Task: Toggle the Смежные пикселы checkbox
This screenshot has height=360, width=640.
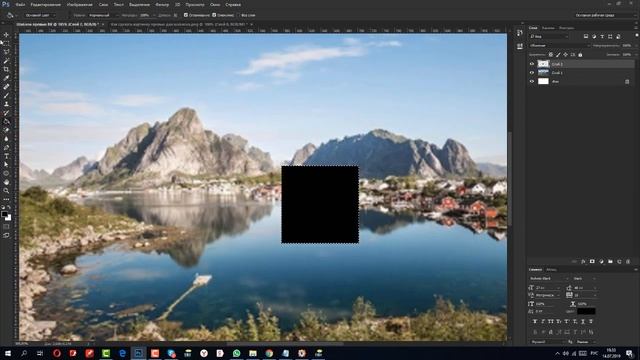Action: coord(214,15)
